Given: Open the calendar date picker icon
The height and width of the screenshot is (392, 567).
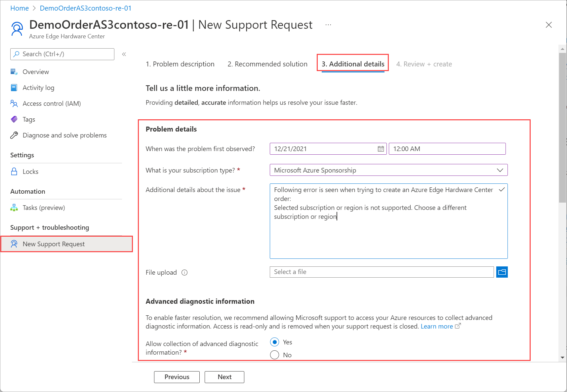Looking at the screenshot, I should (381, 149).
